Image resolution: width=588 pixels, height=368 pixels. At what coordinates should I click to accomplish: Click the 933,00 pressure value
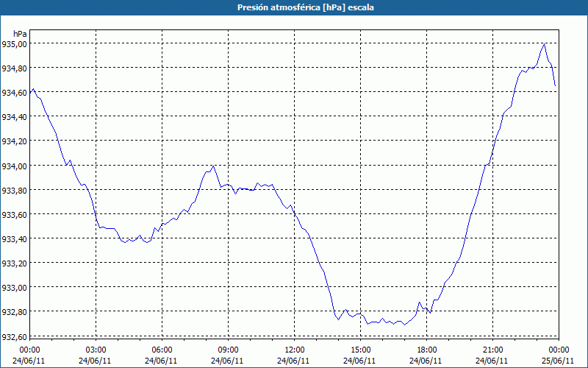[14, 288]
